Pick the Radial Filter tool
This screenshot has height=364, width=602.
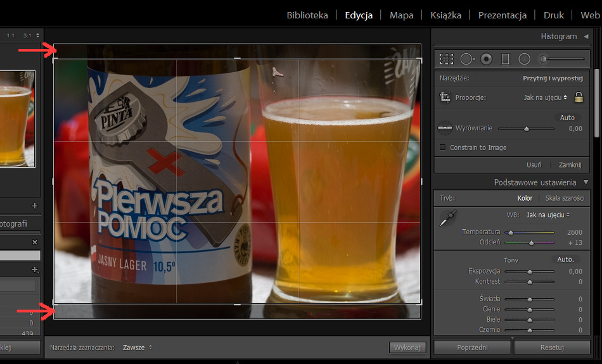[524, 59]
